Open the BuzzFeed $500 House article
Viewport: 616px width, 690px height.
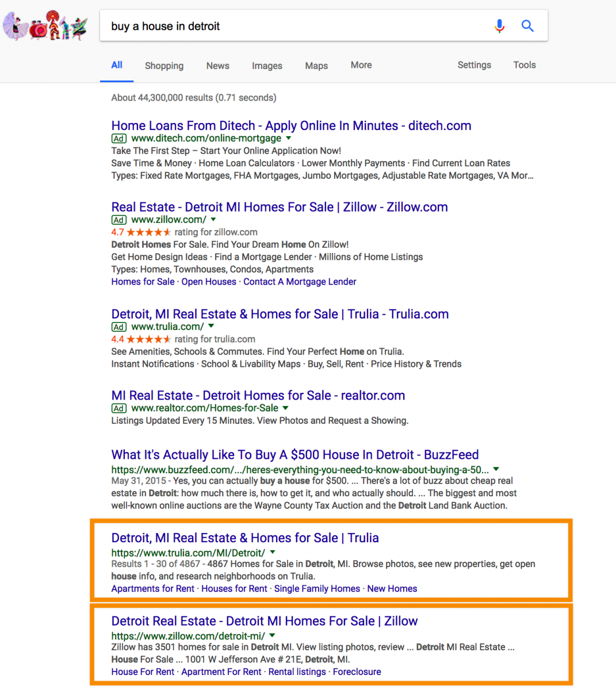pyautogui.click(x=295, y=455)
